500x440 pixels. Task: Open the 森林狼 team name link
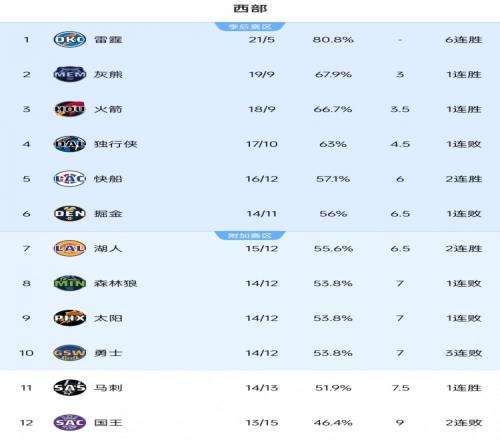pos(115,283)
